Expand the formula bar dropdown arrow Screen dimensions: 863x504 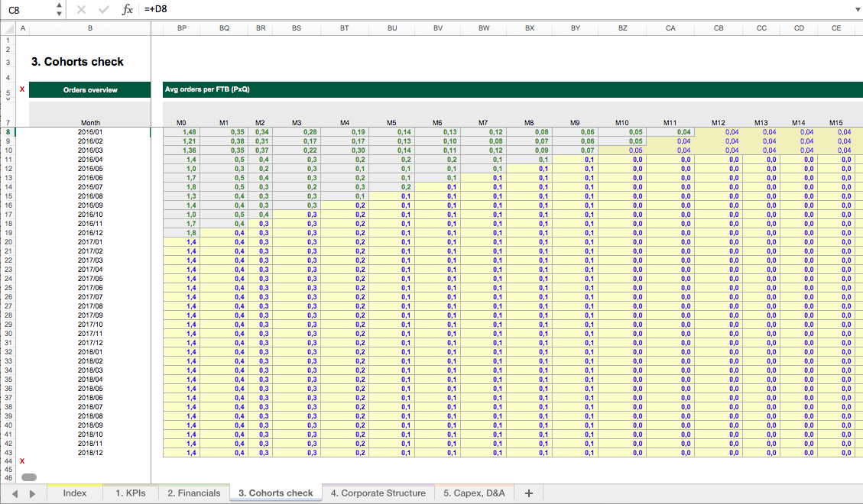click(x=856, y=9)
